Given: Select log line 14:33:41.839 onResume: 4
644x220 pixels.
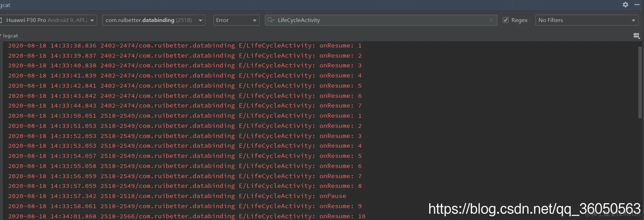Looking at the screenshot, I should pyautogui.click(x=185, y=75).
